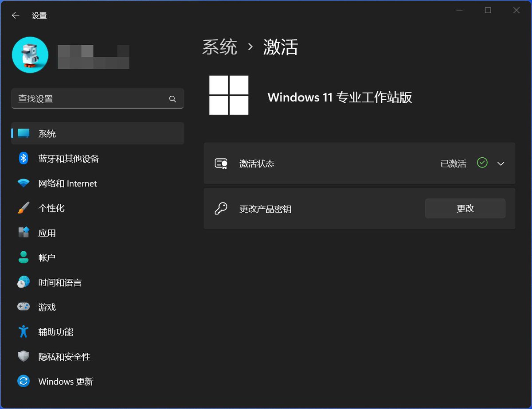Click the Bluetooth icon
Image resolution: width=532 pixels, height=409 pixels.
[23, 158]
